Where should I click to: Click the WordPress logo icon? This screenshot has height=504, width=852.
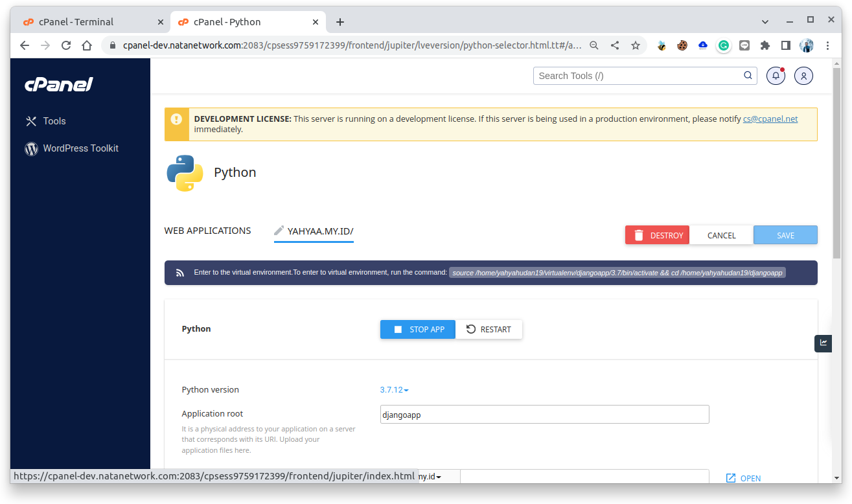pos(31,148)
